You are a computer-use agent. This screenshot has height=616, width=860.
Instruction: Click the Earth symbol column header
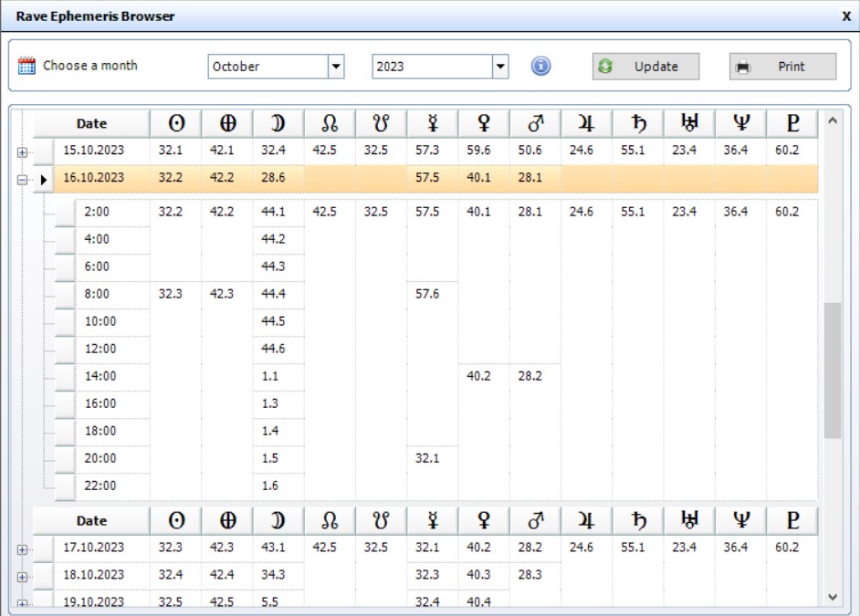[225, 123]
